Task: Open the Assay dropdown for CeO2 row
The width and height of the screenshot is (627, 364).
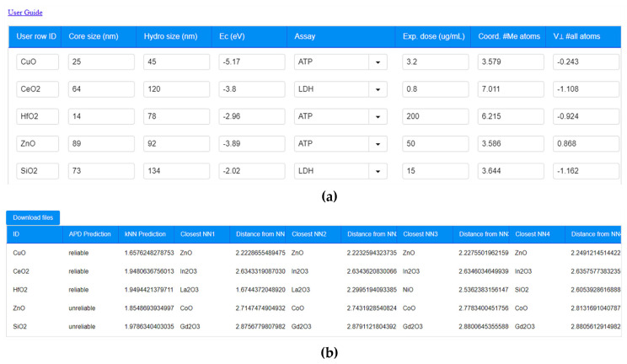Action: pyautogui.click(x=378, y=89)
